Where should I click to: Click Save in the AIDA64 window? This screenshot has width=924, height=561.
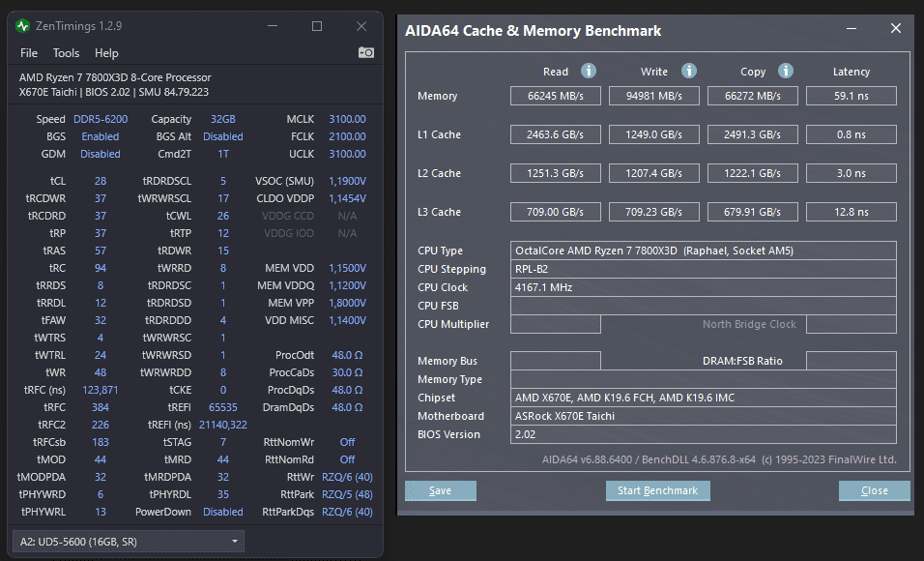click(x=440, y=490)
